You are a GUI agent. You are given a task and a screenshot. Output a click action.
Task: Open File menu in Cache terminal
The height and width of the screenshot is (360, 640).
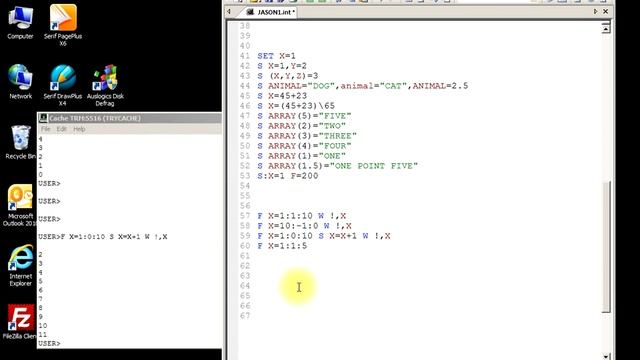45,129
